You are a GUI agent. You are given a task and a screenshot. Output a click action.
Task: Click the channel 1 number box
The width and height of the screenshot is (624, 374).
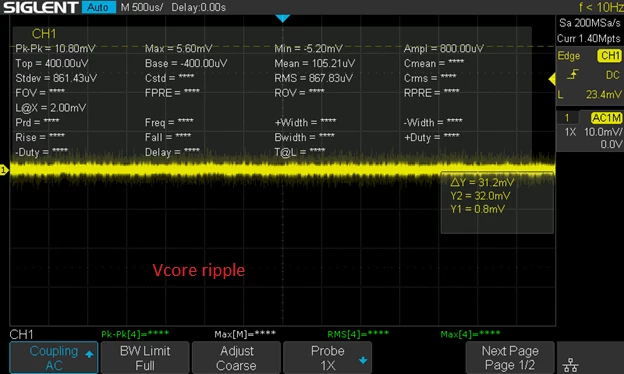pos(567,118)
